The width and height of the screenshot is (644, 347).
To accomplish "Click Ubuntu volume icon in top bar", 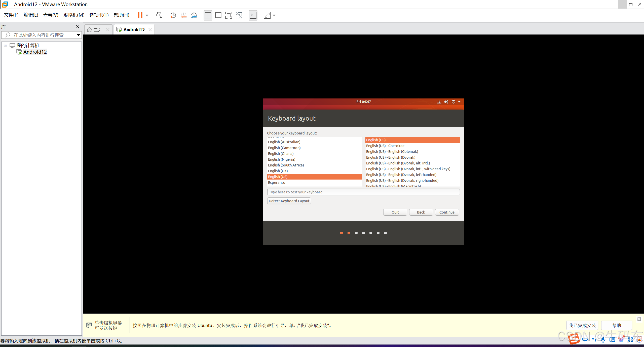I will (x=446, y=102).
